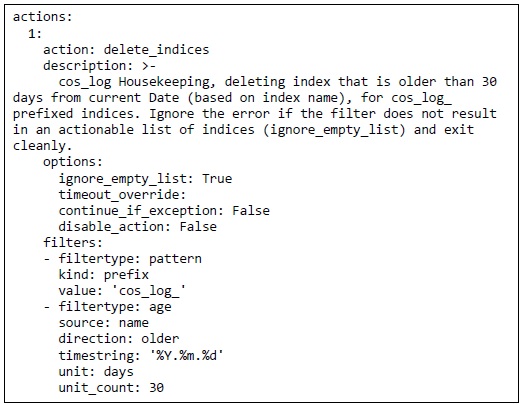The width and height of the screenshot is (522, 404).
Task: Click the 'timeout_override:' line
Action: [122, 194]
